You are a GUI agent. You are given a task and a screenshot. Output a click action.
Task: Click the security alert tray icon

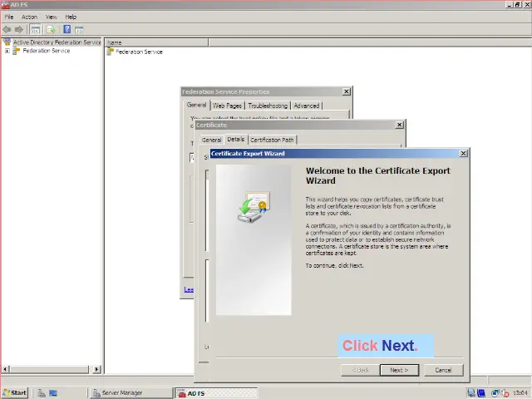pyautogui.click(x=505, y=393)
